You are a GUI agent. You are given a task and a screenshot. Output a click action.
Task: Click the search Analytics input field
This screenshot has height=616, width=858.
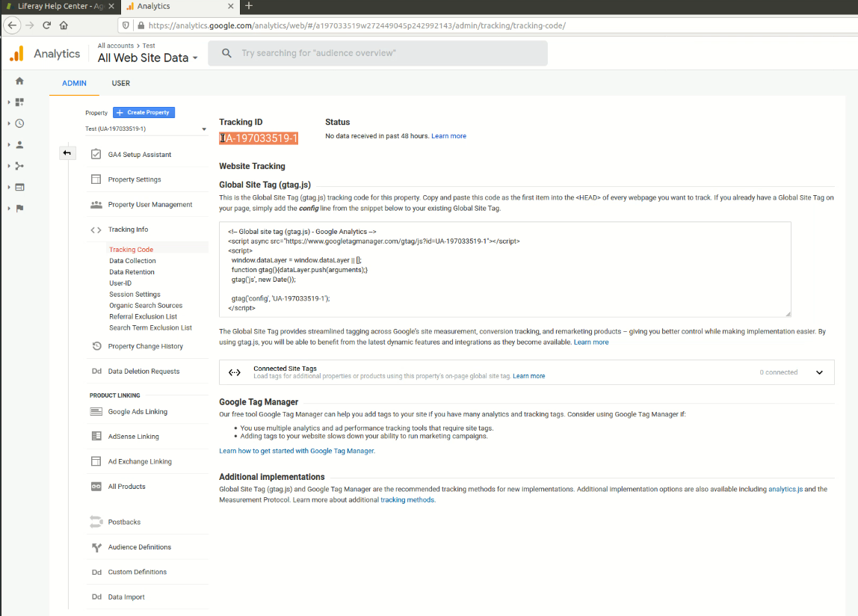[377, 53]
